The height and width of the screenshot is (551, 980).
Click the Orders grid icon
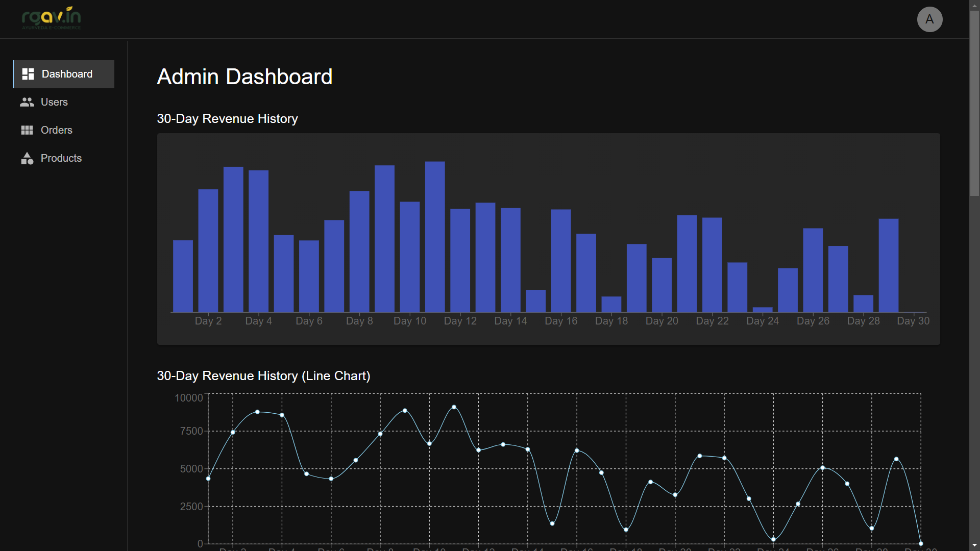(x=27, y=130)
